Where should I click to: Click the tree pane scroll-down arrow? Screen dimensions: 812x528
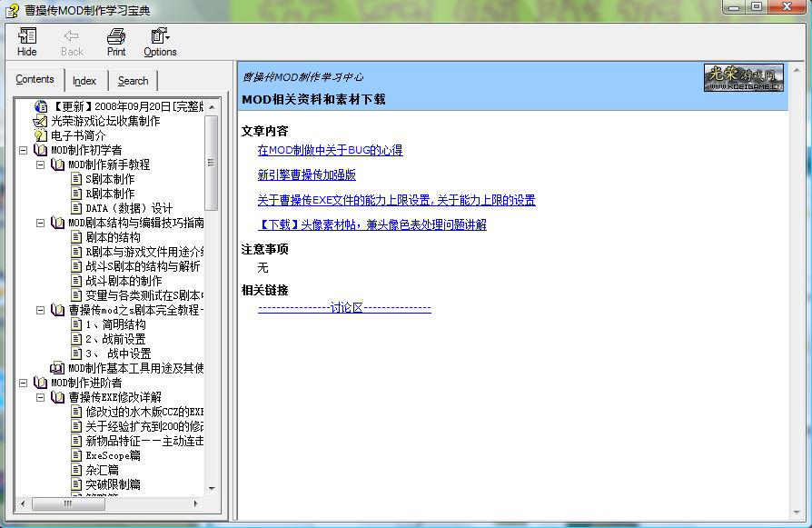tap(212, 489)
